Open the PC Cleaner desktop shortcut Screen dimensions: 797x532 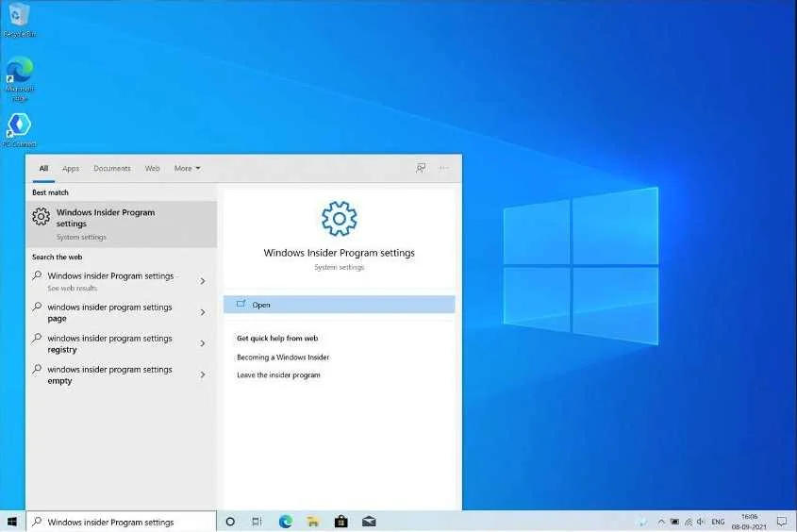(19, 130)
